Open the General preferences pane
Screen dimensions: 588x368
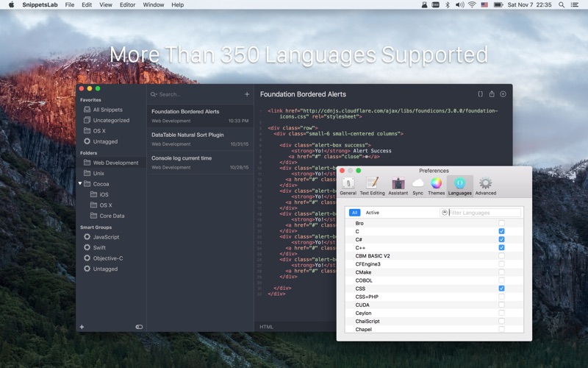[x=348, y=185]
